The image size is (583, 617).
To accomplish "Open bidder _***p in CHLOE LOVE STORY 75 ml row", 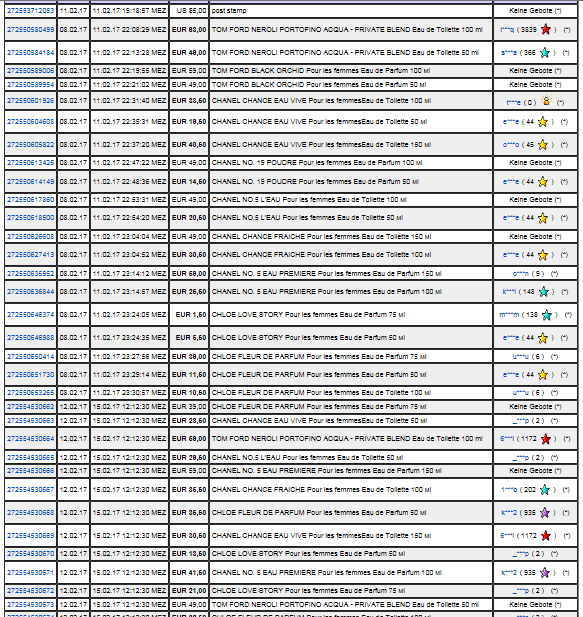I will tap(520, 591).
